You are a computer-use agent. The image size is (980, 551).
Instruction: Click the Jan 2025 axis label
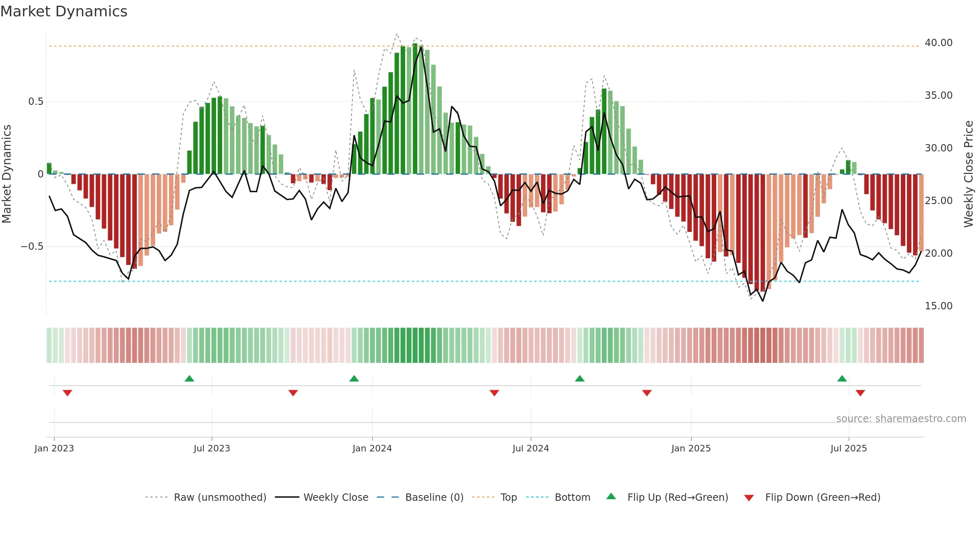tap(691, 448)
